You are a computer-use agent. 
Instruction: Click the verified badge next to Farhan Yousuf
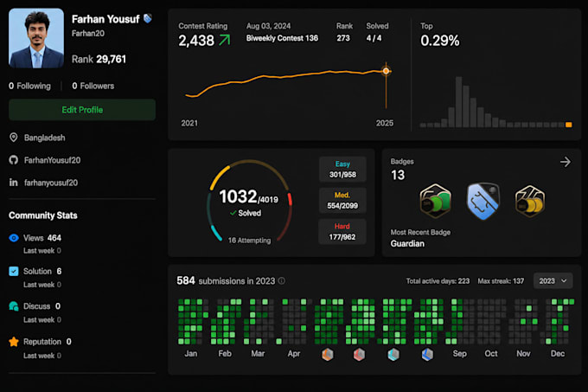(148, 18)
